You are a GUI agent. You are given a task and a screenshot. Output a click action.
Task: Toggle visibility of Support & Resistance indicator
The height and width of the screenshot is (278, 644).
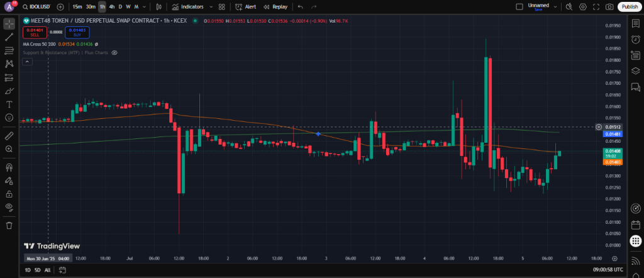tap(115, 53)
